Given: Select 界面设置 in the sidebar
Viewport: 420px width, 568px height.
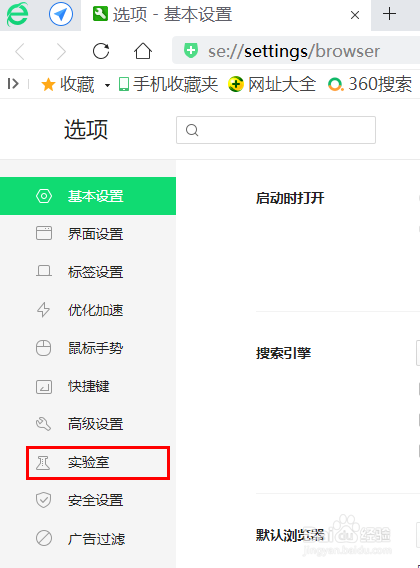Looking at the screenshot, I should click(x=88, y=234).
